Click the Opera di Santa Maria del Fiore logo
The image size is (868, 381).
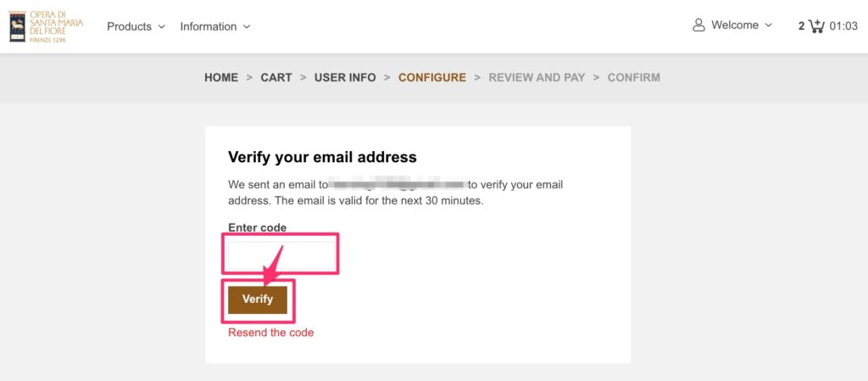(46, 26)
